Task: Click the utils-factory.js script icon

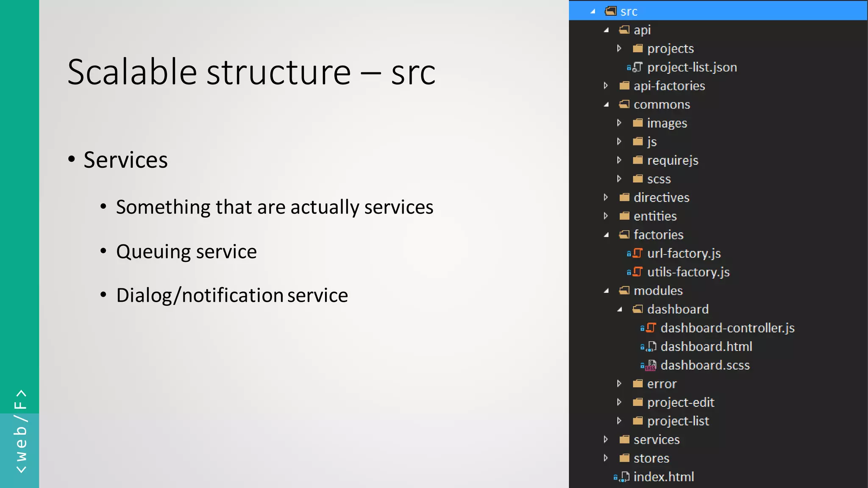Action: point(637,272)
